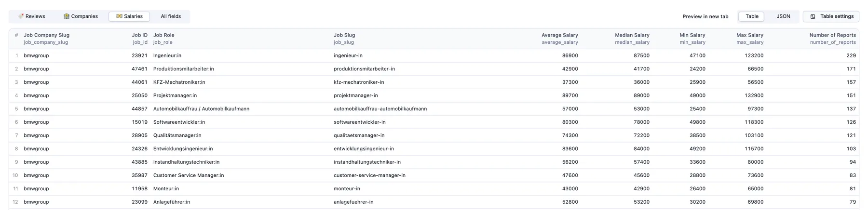Show the All fields tab
The width and height of the screenshot is (868, 210).
pos(171,16)
